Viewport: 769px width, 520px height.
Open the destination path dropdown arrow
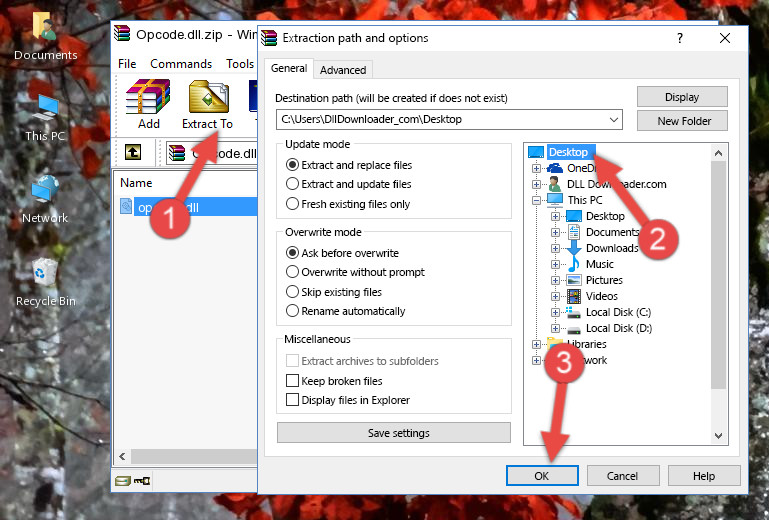pos(613,119)
